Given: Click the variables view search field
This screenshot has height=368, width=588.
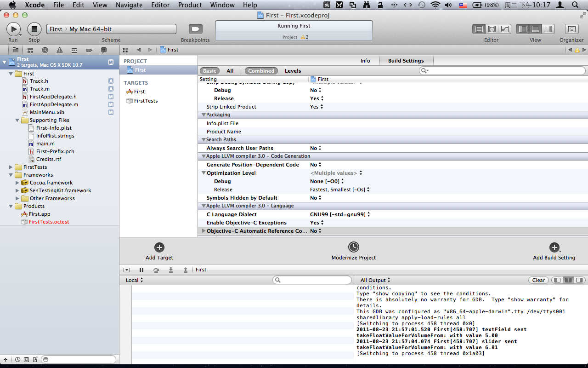Looking at the screenshot, I should 312,280.
